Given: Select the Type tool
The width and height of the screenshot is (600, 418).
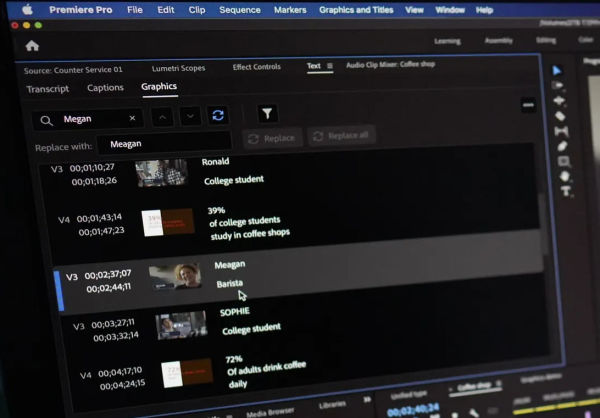Looking at the screenshot, I should (566, 191).
